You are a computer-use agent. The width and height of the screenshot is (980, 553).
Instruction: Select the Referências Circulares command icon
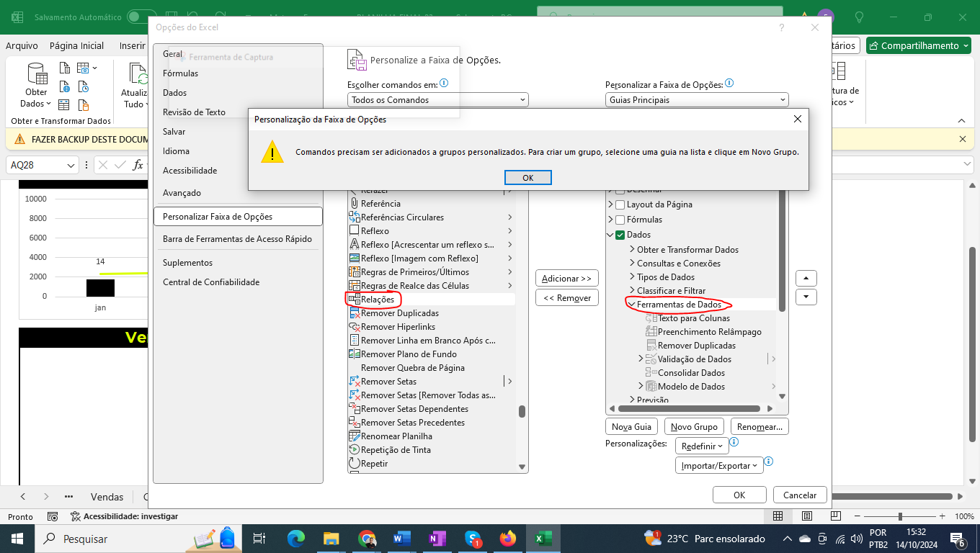pyautogui.click(x=354, y=217)
